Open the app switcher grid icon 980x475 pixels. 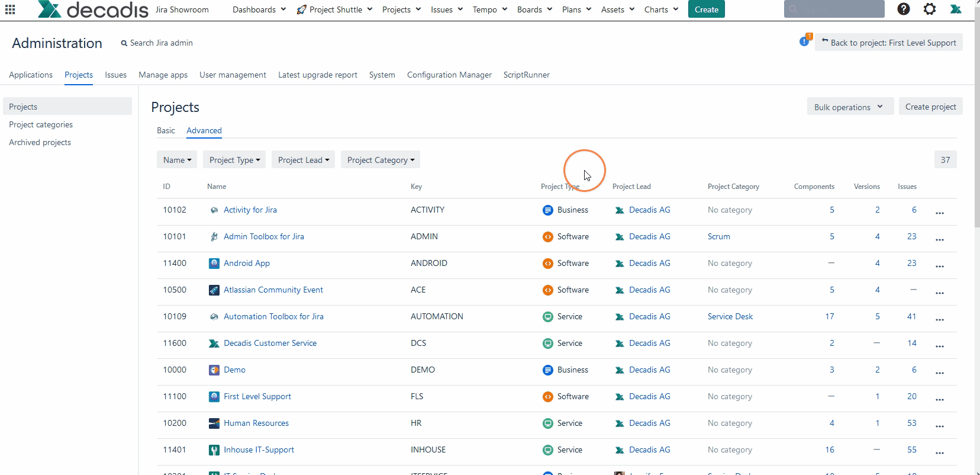click(x=10, y=9)
